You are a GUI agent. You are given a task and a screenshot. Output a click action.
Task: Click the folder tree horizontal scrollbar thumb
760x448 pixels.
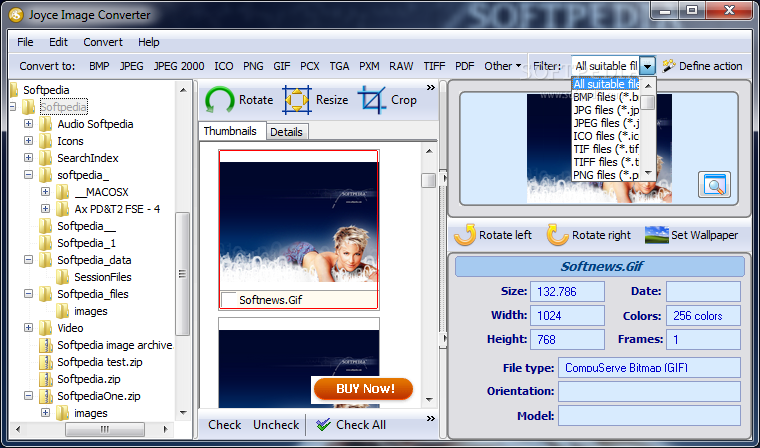(x=105, y=429)
